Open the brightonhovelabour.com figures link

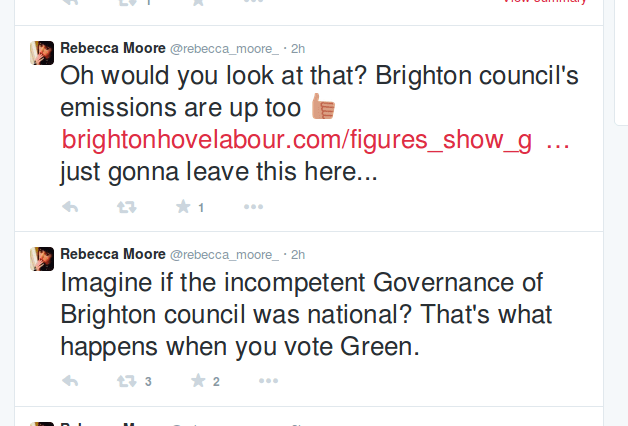click(296, 140)
